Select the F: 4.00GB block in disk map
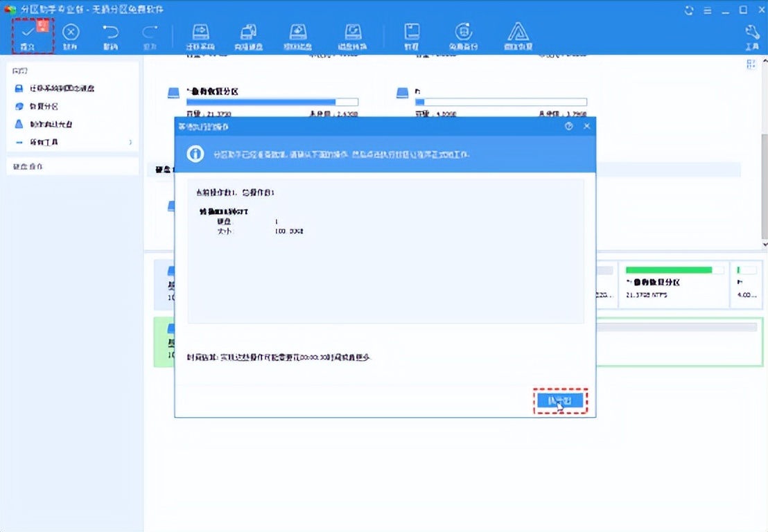Screen dimensions: 768x532 point(747,285)
